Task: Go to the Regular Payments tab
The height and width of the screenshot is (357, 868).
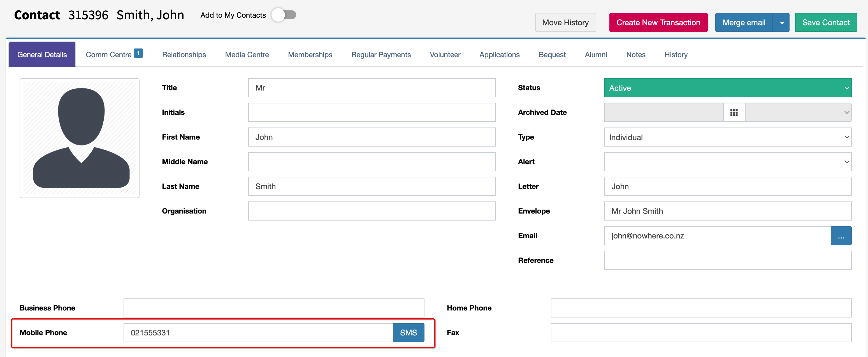Action: [x=381, y=55]
